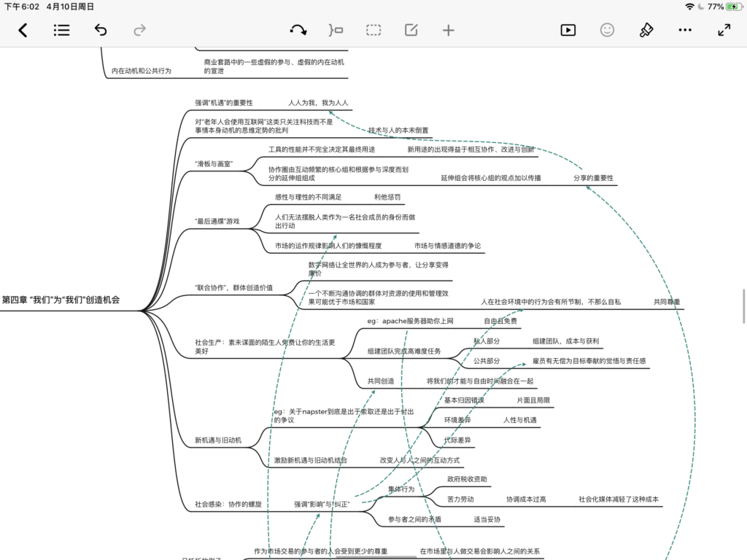This screenshot has width=747, height=560.
Task: Enter full screen with the expand arrows
Action: pyautogui.click(x=724, y=31)
